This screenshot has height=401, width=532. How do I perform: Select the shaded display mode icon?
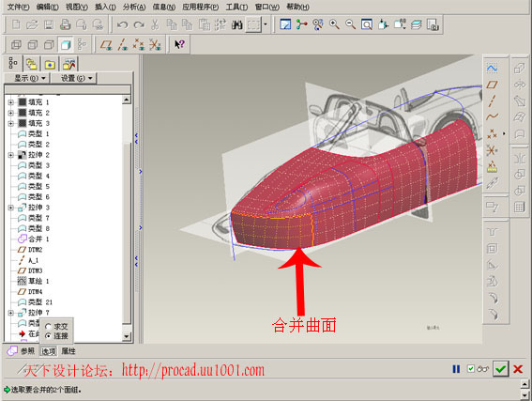pos(66,44)
